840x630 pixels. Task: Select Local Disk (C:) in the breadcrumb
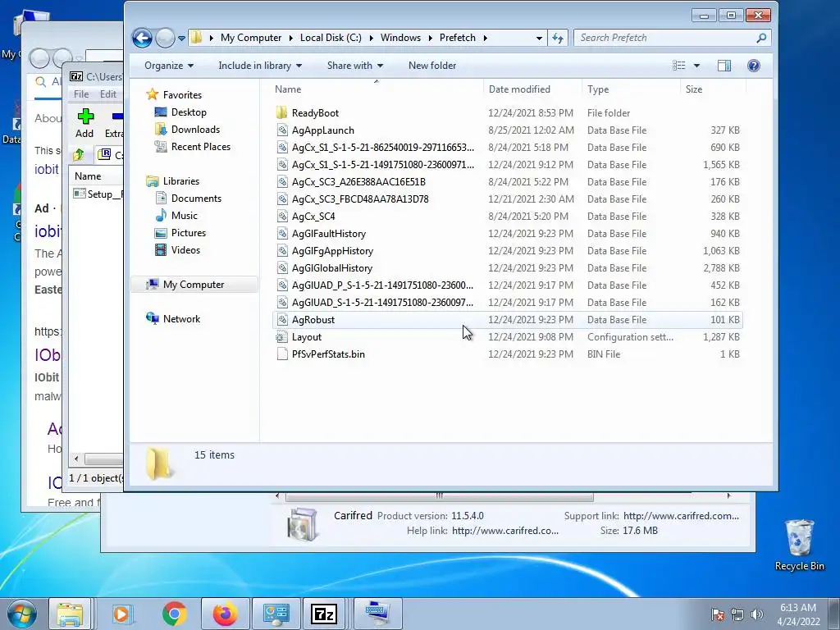[331, 38]
